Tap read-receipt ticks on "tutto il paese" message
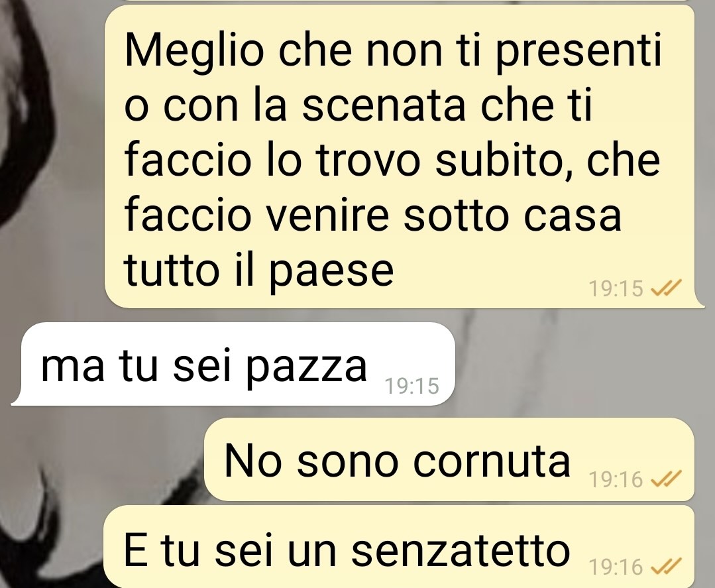Screen dimensions: 715x588 click(665, 288)
